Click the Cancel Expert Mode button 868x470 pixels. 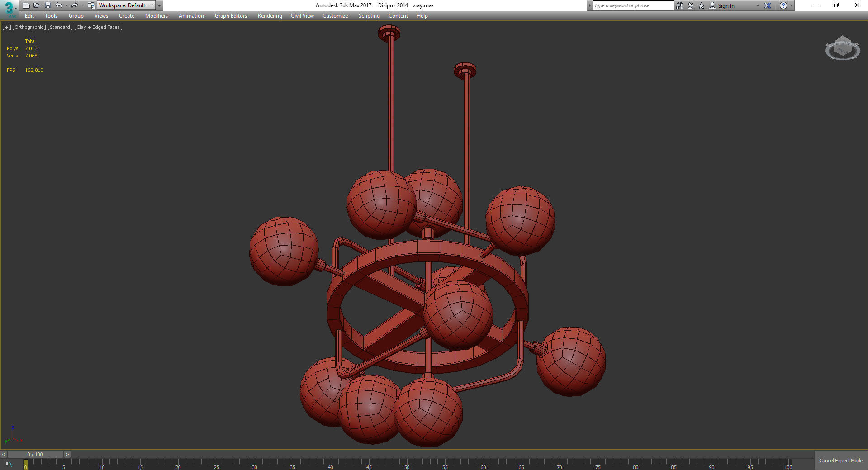[840, 461]
